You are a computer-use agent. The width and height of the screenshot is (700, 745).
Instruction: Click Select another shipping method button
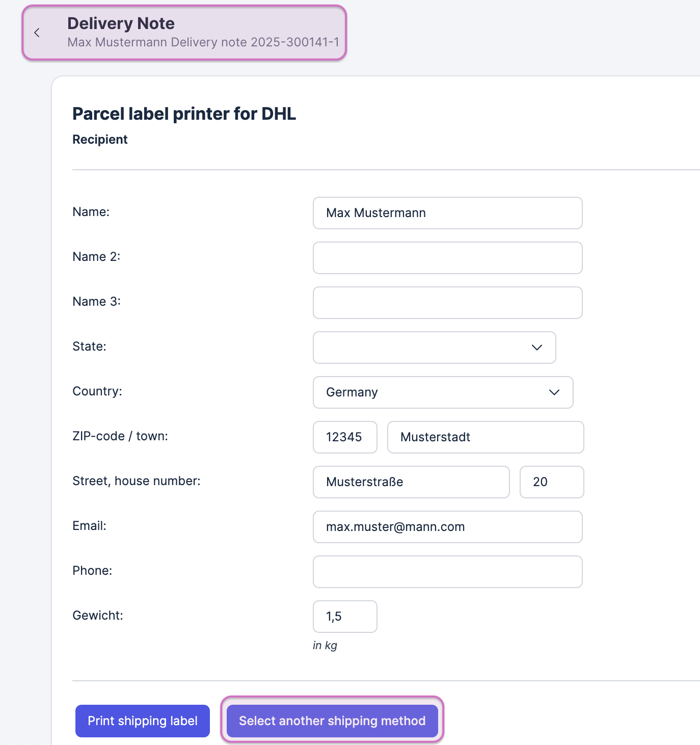pos(332,721)
